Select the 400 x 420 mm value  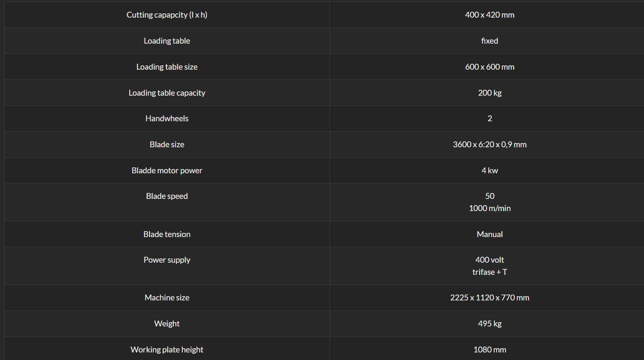coord(490,15)
